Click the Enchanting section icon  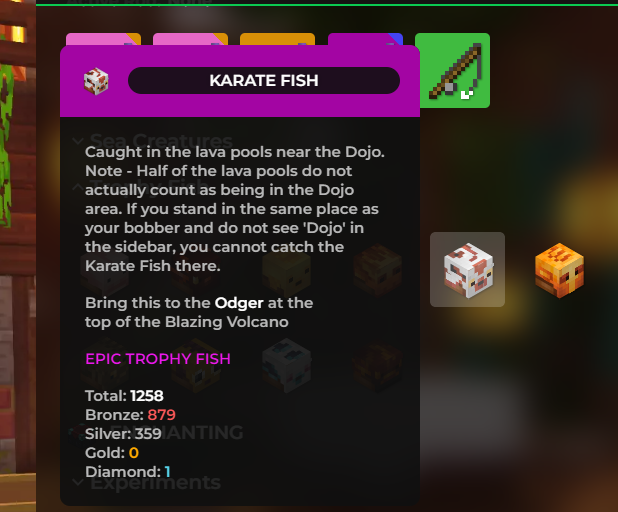coord(77,433)
